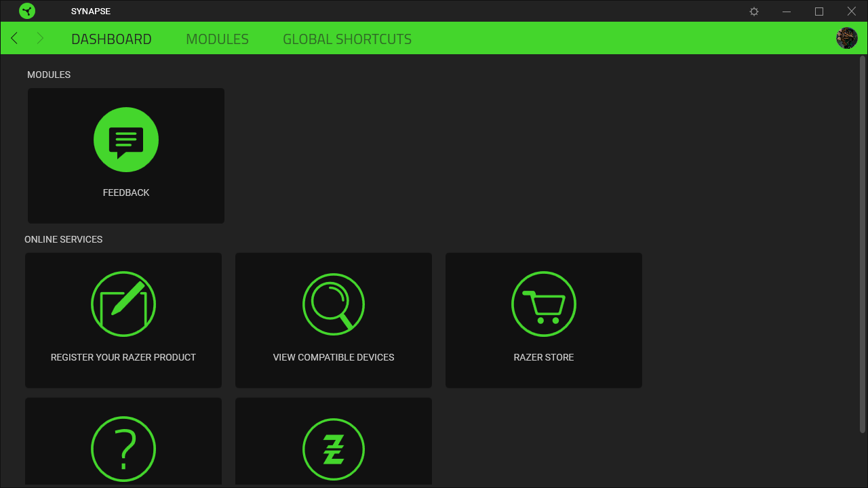This screenshot has width=868, height=488.
Task: Open the Feedback module speech-bubble icon
Action: click(126, 140)
